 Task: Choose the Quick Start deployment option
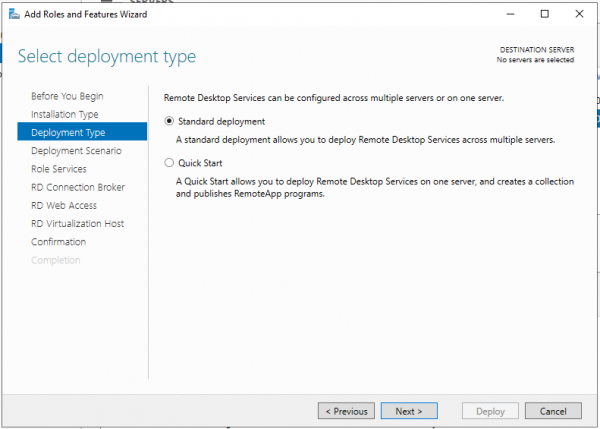point(169,162)
